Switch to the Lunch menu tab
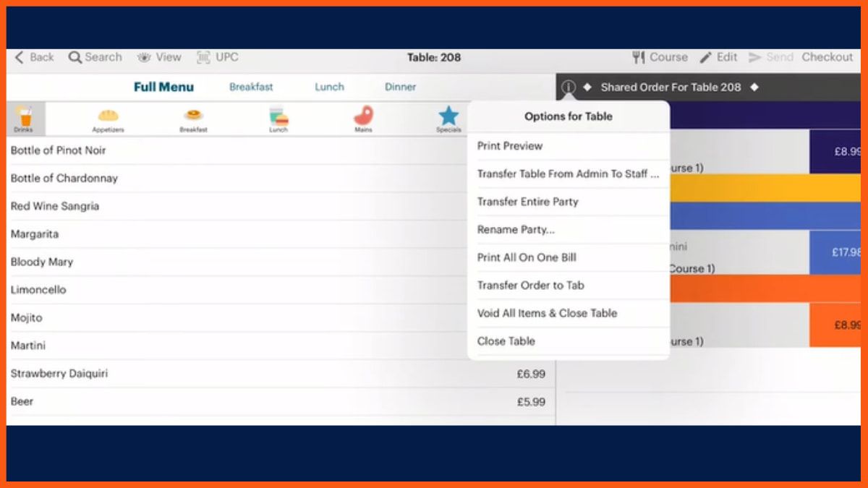868x488 pixels. pyautogui.click(x=329, y=87)
